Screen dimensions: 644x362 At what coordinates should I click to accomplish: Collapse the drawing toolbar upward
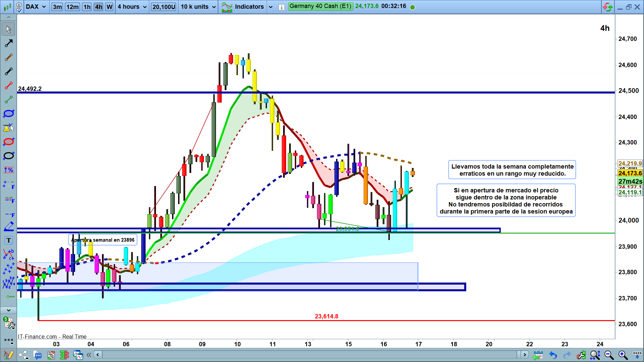8,17
